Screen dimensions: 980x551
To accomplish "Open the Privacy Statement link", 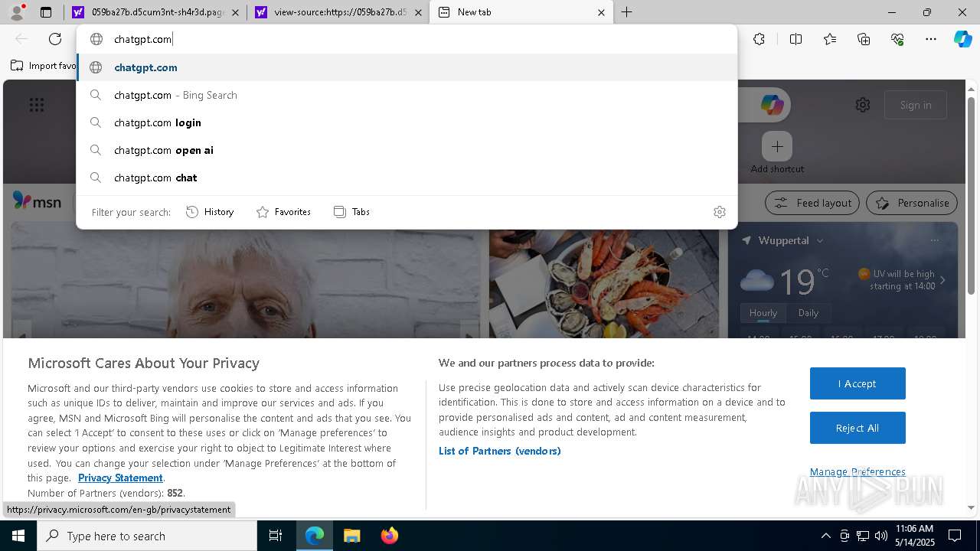I will pyautogui.click(x=120, y=478).
